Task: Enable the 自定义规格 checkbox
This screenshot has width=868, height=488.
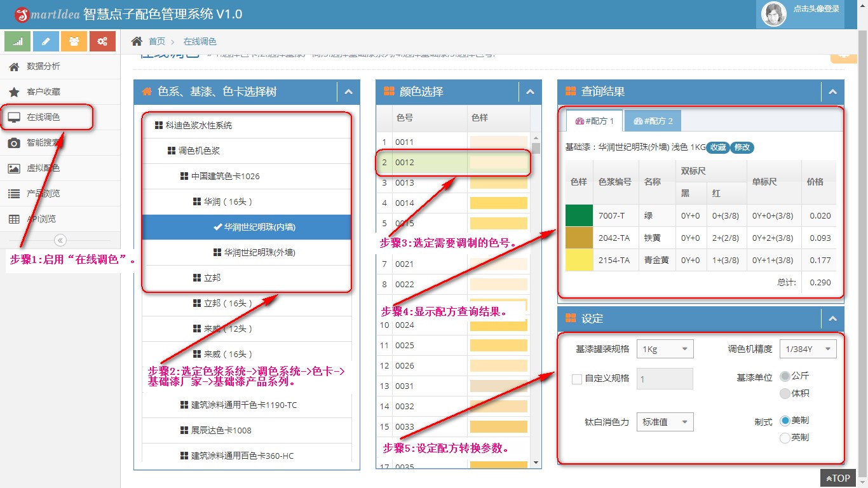Action: coord(577,379)
